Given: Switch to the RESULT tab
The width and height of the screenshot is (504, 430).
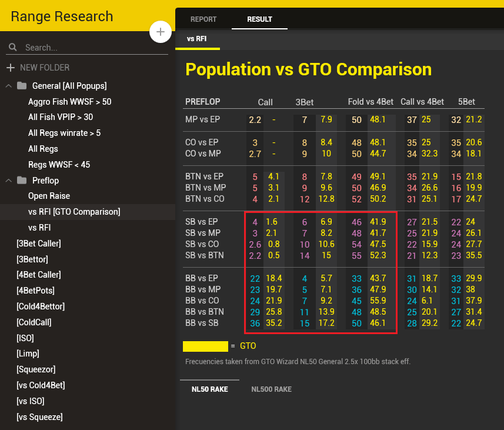Looking at the screenshot, I should (259, 19).
